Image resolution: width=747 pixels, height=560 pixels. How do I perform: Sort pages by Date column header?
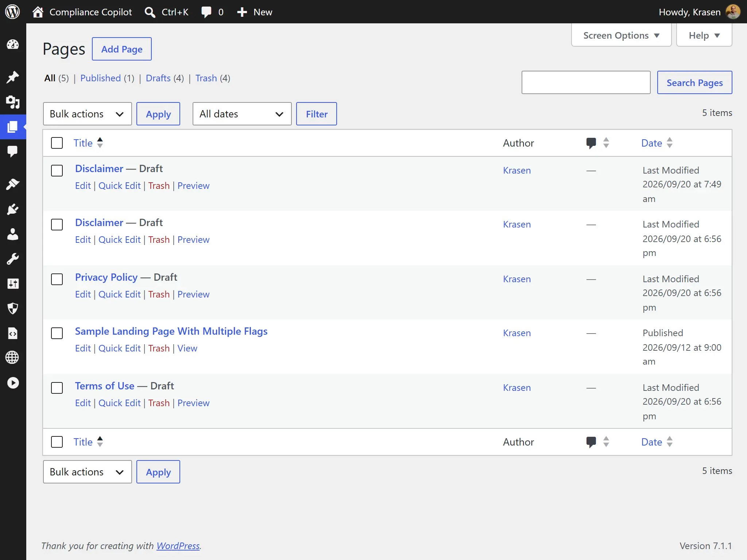[x=657, y=143]
